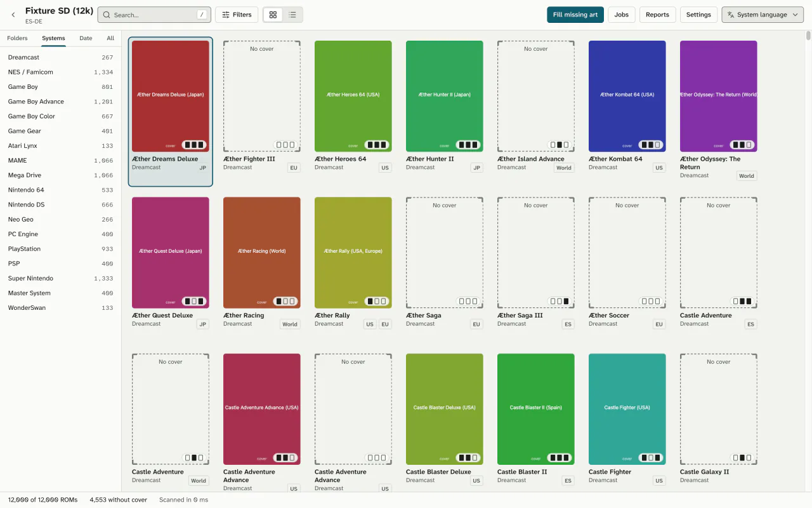Click the magnifier icon in the search box

[106, 15]
